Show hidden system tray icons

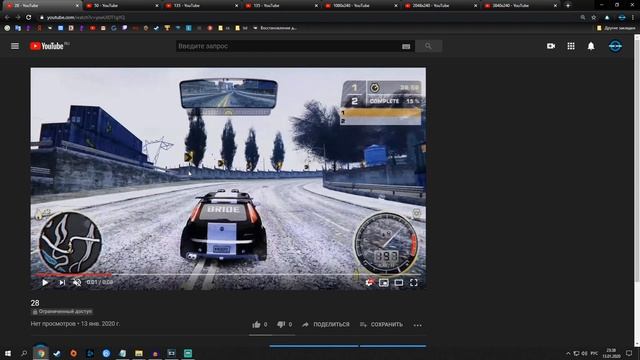568,353
